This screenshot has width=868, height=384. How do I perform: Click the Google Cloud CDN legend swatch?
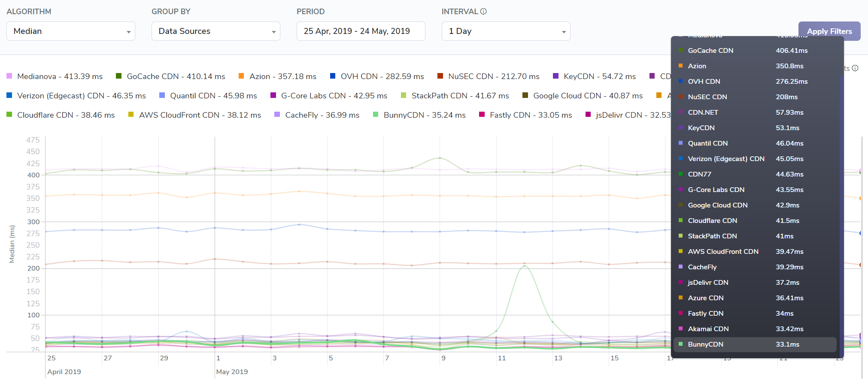pyautogui.click(x=525, y=95)
